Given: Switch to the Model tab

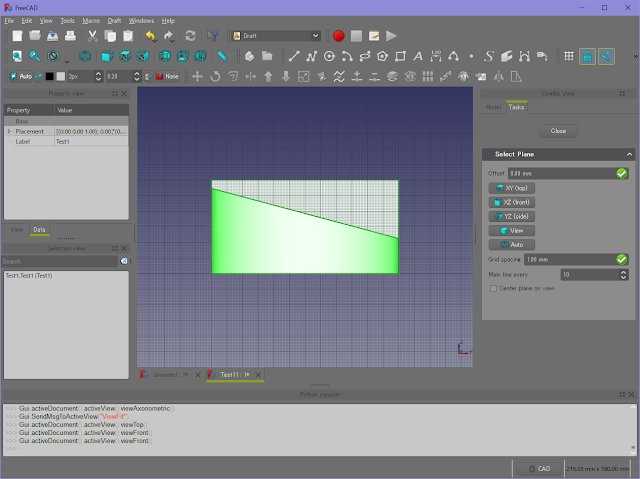Looking at the screenshot, I should pos(493,106).
